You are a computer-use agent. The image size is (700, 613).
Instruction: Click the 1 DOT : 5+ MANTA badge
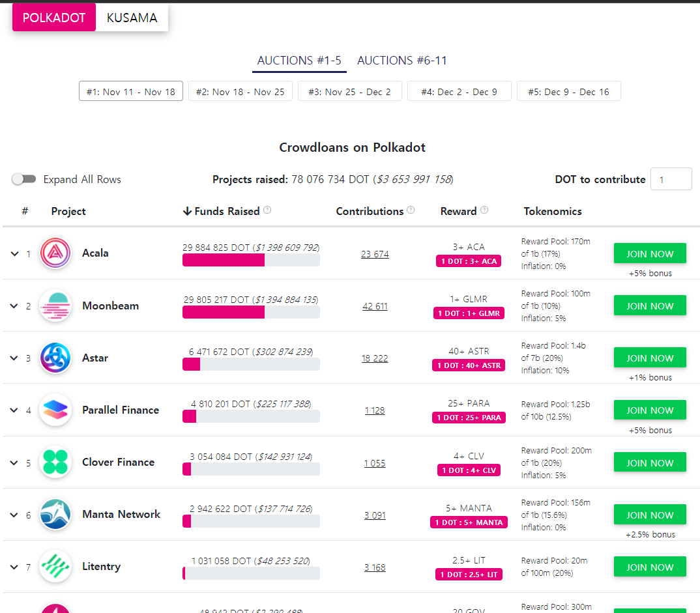pos(469,522)
